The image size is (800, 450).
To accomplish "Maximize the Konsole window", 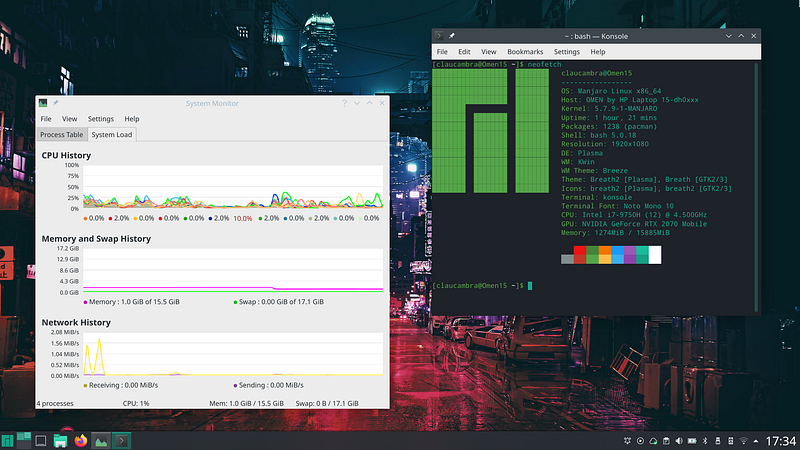I will 741,36.
